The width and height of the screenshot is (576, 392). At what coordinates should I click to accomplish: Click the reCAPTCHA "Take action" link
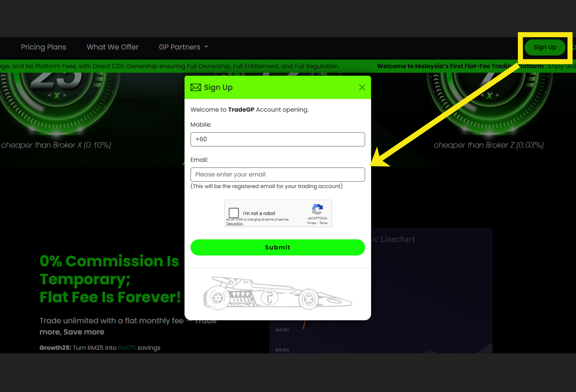234,224
